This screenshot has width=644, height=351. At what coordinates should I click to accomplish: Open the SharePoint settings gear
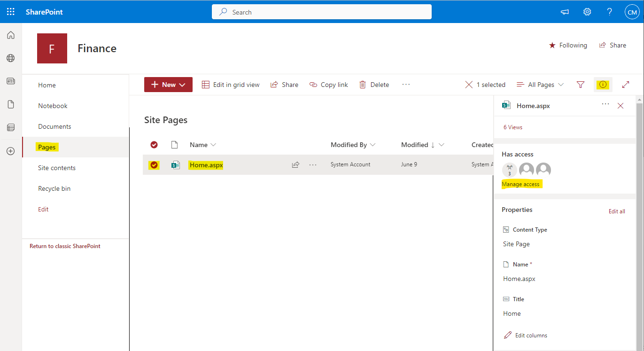[x=587, y=11]
